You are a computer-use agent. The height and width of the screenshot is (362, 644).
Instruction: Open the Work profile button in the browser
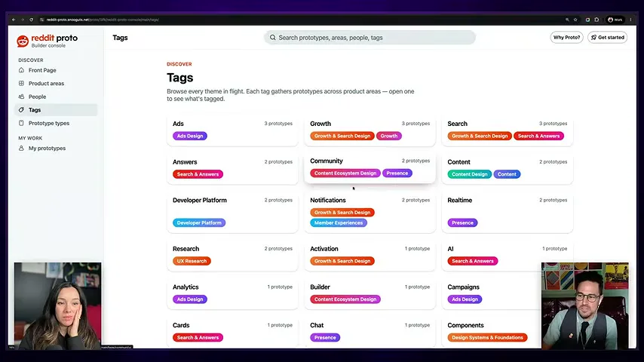tap(615, 20)
